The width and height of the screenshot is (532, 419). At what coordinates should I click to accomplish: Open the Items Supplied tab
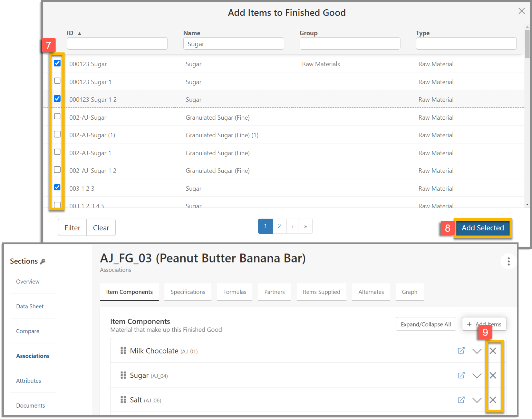tap(321, 292)
